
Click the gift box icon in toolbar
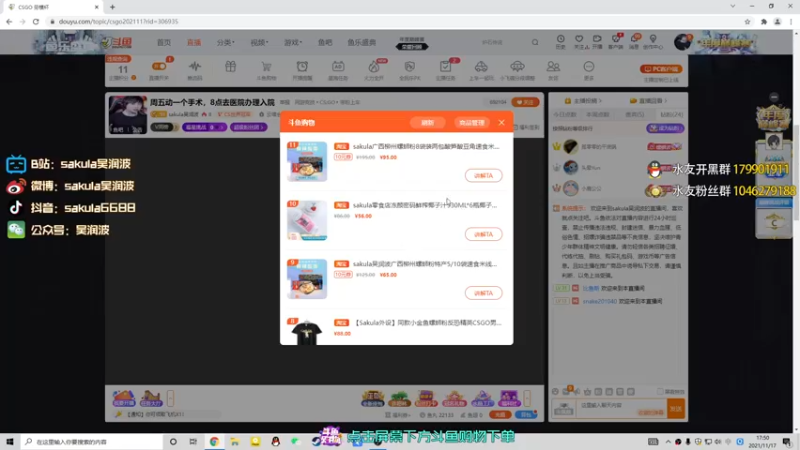coord(231,66)
